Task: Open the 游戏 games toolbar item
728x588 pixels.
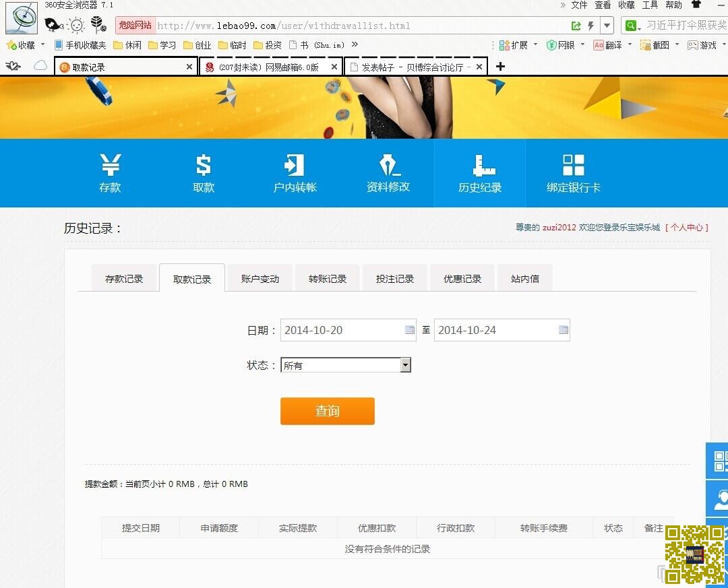Action: (702, 45)
